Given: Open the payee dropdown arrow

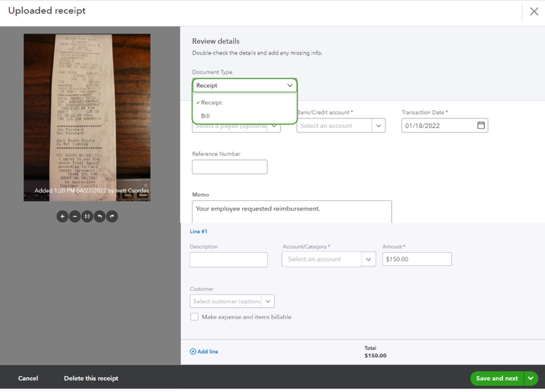Looking at the screenshot, I should (x=274, y=126).
